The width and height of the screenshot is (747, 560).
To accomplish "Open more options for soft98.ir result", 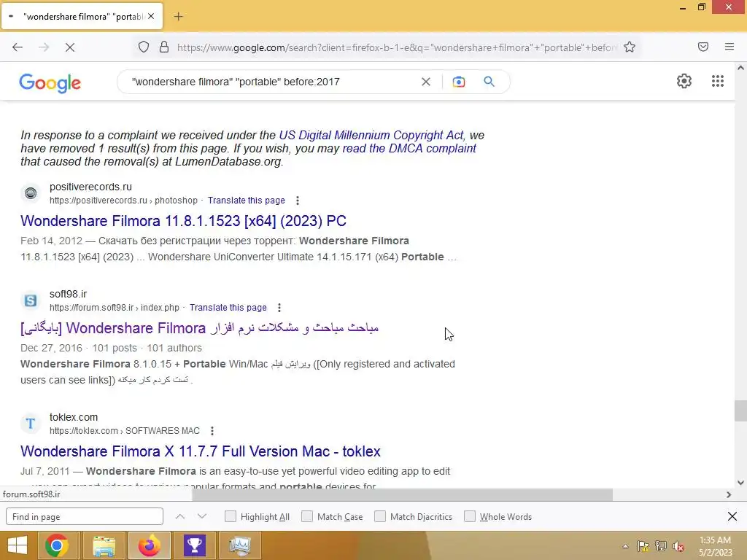I will click(279, 308).
